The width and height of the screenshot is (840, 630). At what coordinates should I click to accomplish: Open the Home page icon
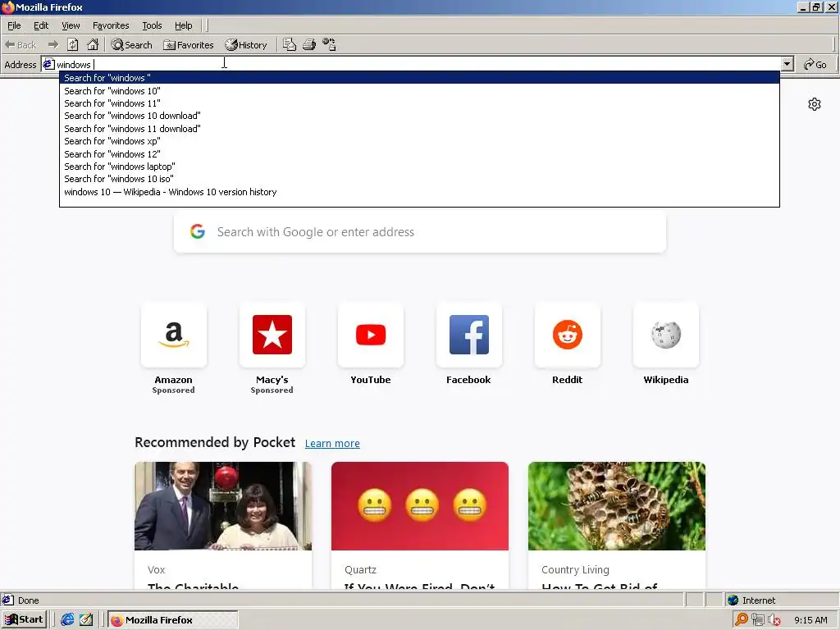coord(93,45)
